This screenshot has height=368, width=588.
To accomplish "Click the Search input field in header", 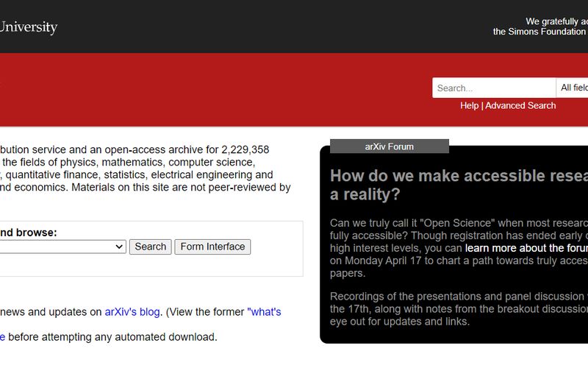I will coord(494,88).
